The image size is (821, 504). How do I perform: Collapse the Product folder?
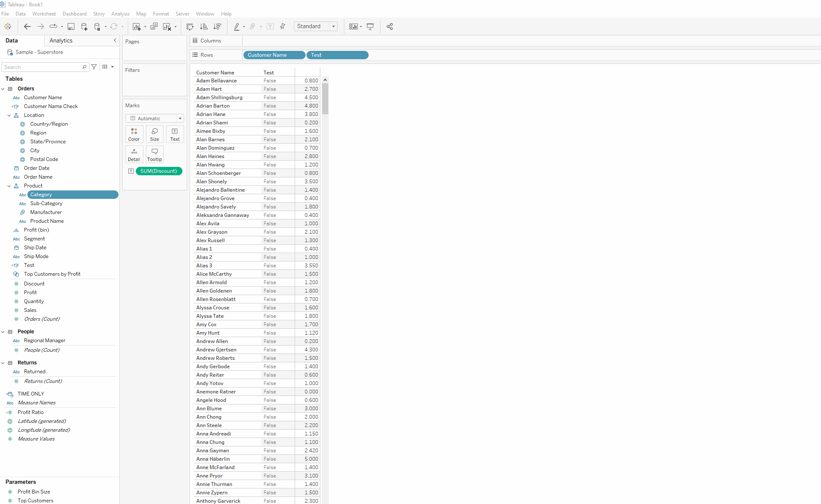coord(9,186)
